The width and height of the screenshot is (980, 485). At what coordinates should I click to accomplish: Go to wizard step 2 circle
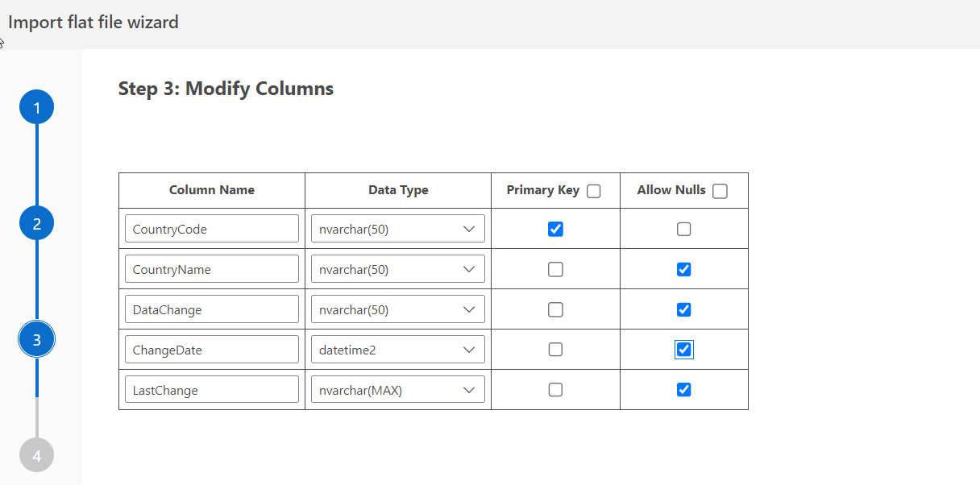pyautogui.click(x=36, y=224)
